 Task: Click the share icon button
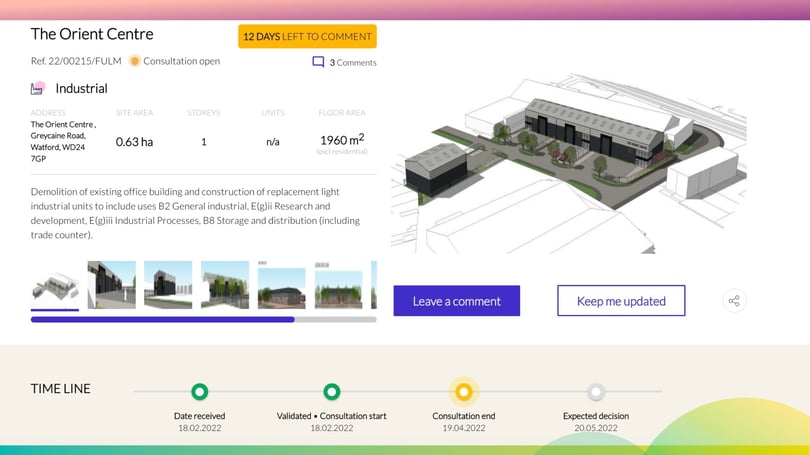(734, 301)
